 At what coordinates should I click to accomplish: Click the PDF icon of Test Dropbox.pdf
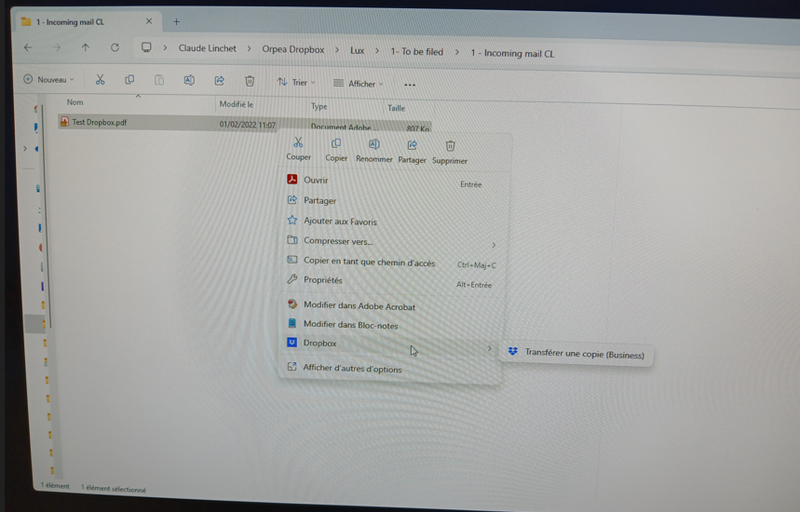pyautogui.click(x=64, y=121)
